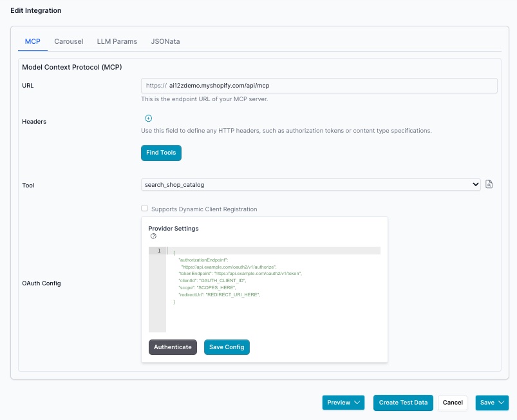Expand the Preview dropdown button

point(343,403)
